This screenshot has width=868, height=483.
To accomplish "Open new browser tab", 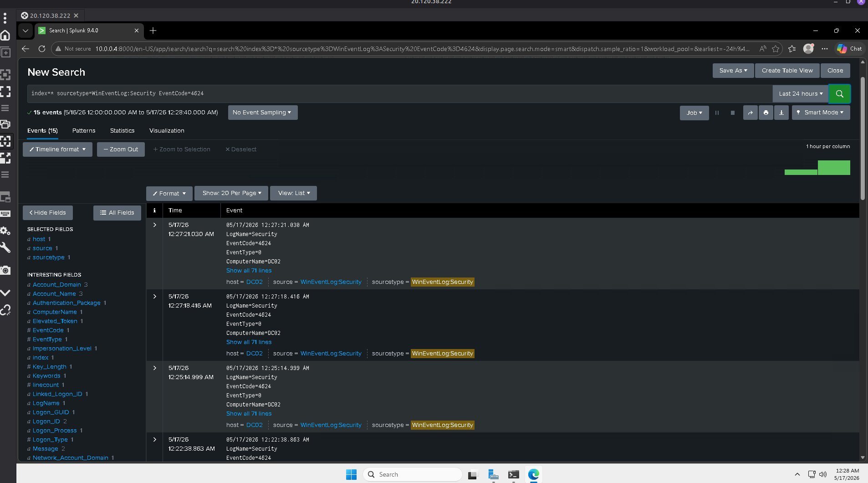I will click(153, 31).
